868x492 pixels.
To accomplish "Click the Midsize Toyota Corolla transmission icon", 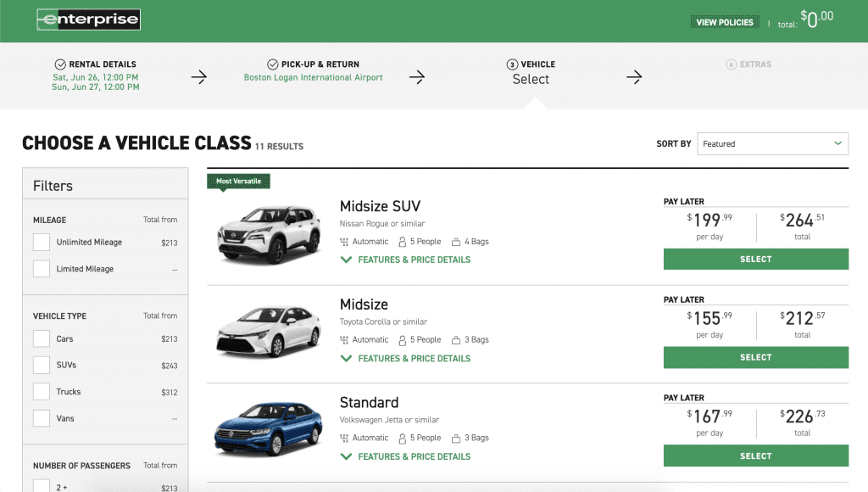I will [x=344, y=340].
